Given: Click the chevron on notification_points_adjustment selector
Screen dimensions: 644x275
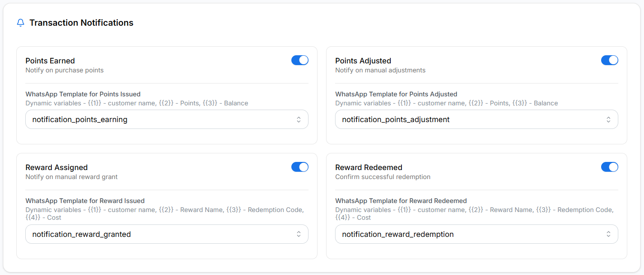Looking at the screenshot, I should point(609,119).
